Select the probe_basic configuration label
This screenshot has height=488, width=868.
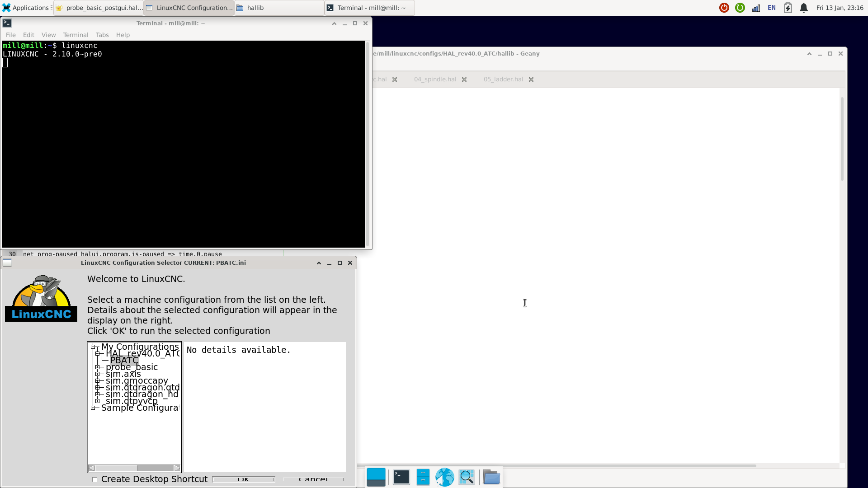[x=132, y=367]
